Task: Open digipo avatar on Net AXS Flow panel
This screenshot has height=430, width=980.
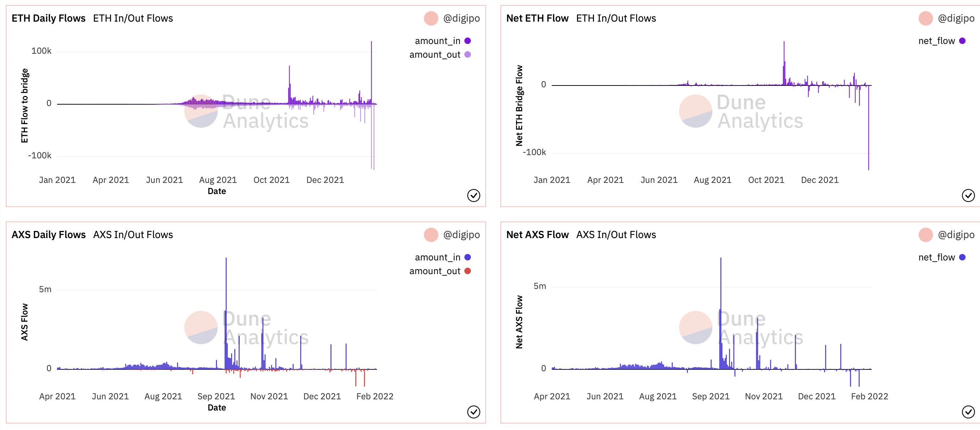Action: tap(925, 234)
